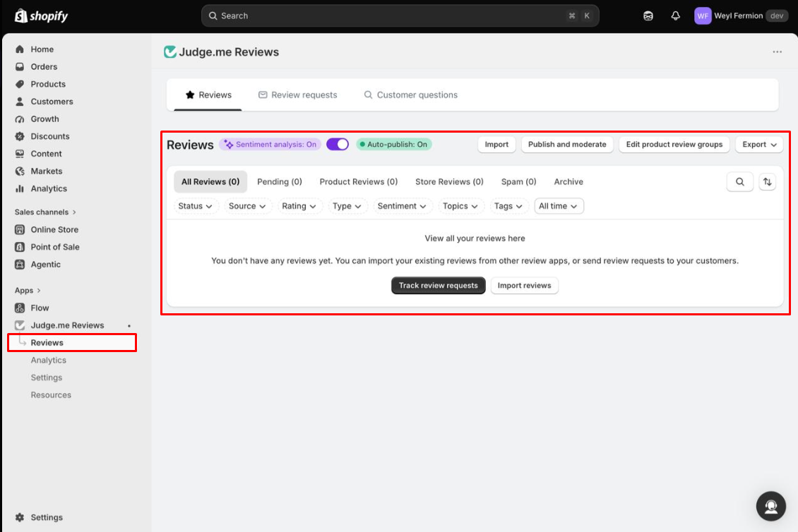Open the Rating filter dropdown
This screenshot has height=532, width=798.
[x=299, y=206]
